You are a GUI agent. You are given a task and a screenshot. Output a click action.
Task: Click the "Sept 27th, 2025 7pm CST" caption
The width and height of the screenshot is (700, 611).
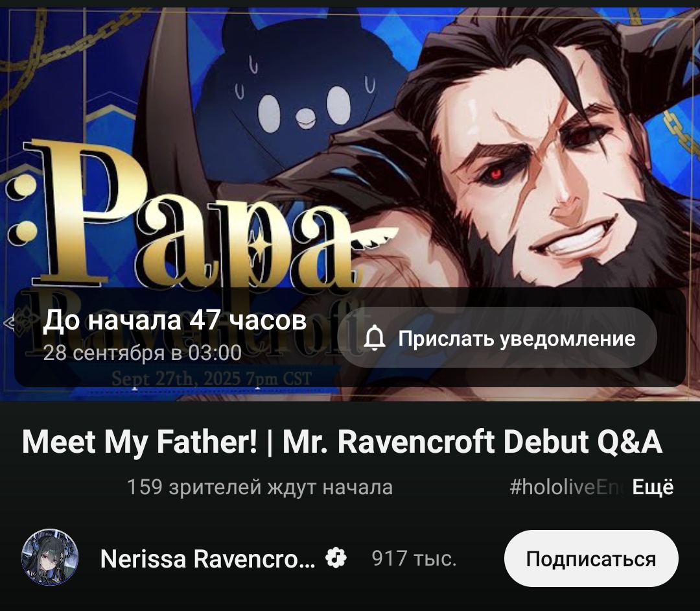(211, 379)
